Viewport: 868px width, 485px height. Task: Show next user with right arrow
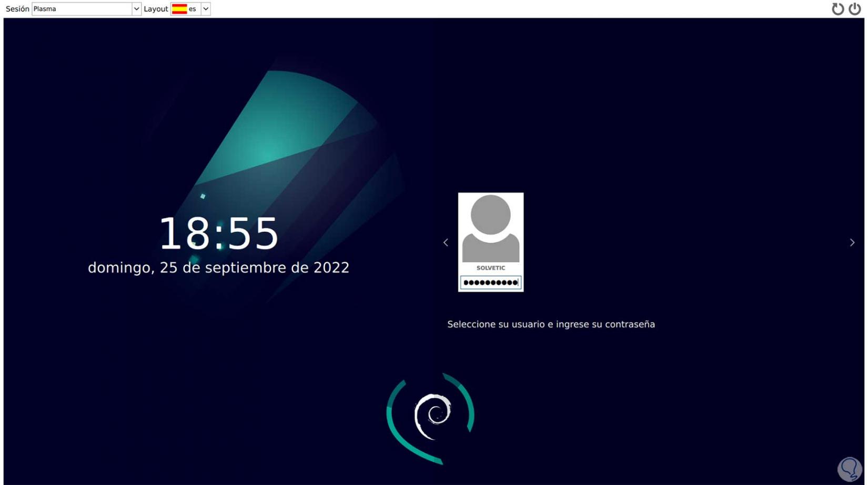(x=852, y=242)
